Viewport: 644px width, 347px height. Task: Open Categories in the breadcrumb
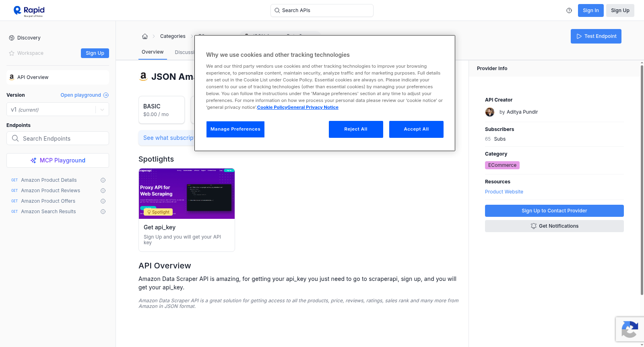(173, 36)
